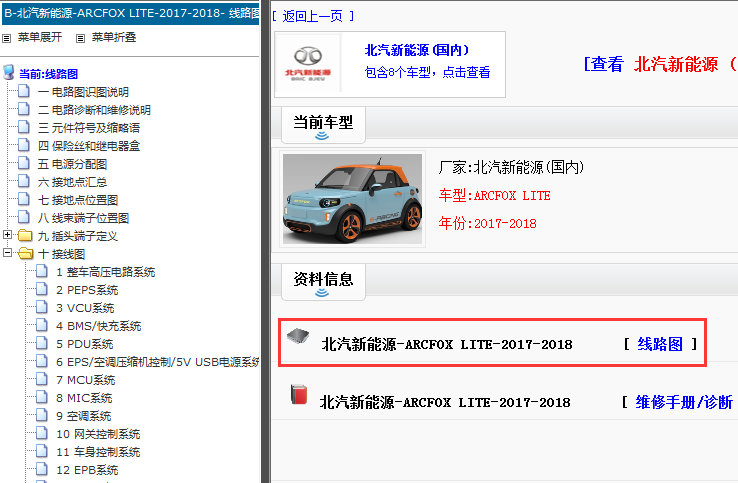738x483 pixels.
Task: Select the 资料信息 tab
Action: click(x=323, y=282)
